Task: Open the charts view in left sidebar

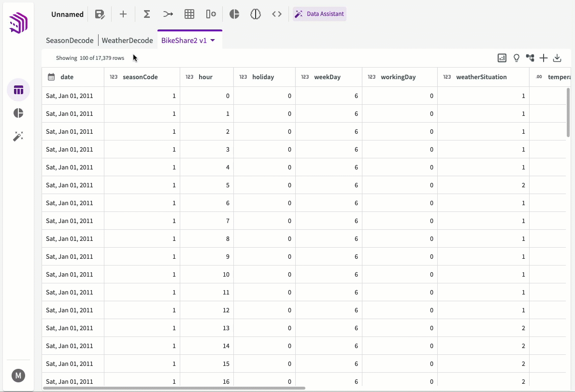Action: coord(18,113)
